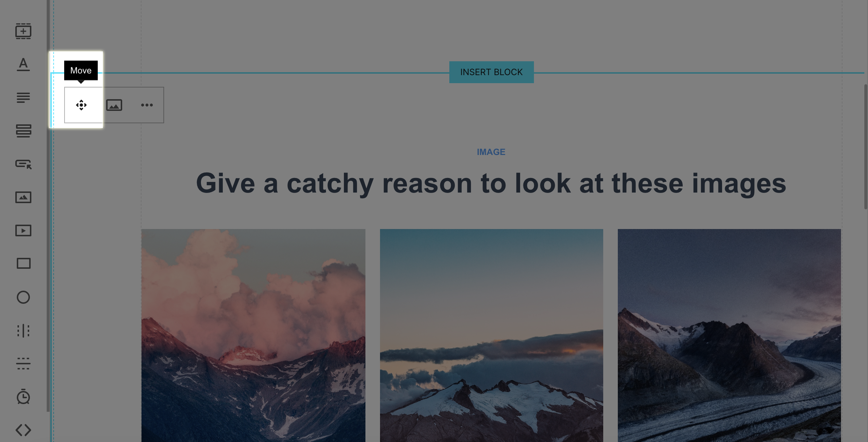Select the rectangle shape icon
Viewport: 868px width, 442px height.
coord(23,264)
